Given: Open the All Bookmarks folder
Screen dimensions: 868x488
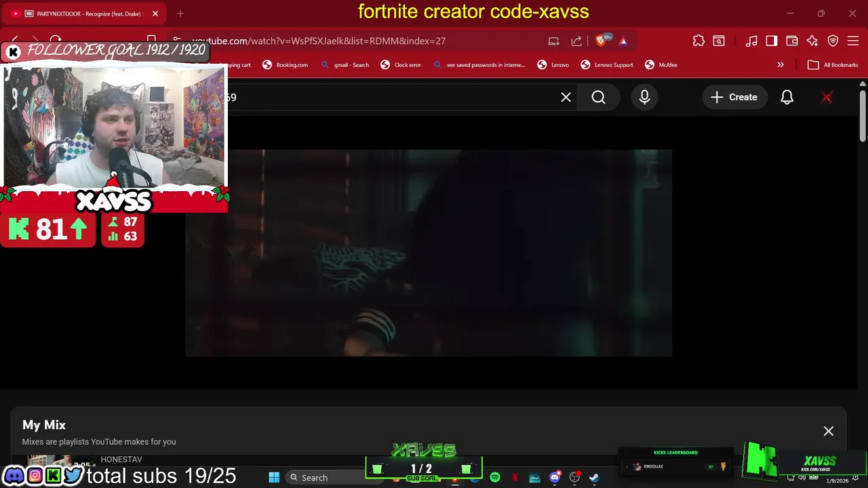Looking at the screenshot, I should [x=833, y=65].
